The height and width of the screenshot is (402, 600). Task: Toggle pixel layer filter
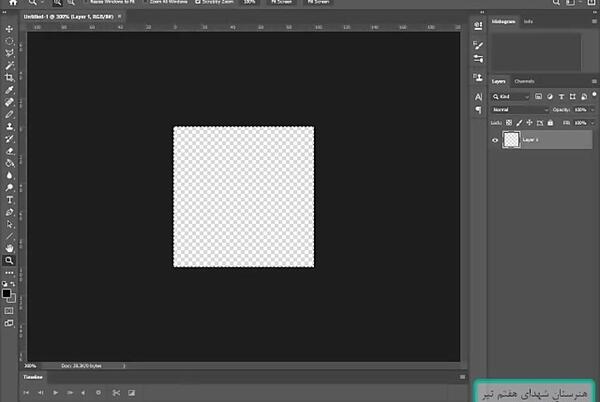[538, 97]
